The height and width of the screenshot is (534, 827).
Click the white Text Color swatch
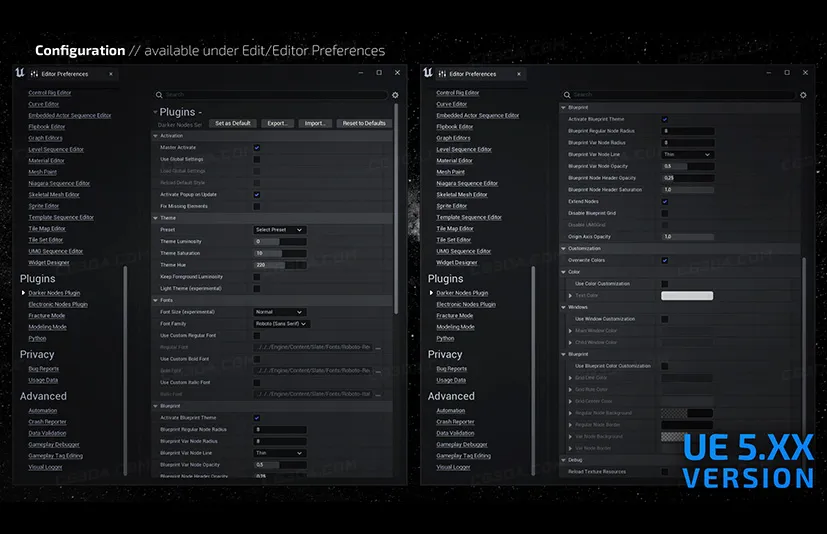pos(687,295)
